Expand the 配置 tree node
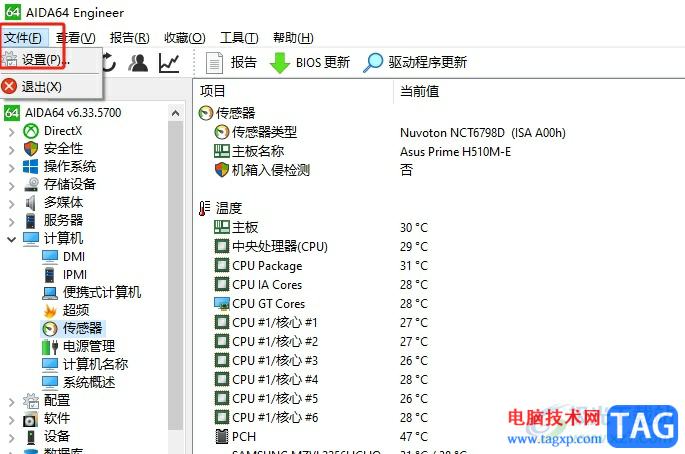 pos(12,401)
